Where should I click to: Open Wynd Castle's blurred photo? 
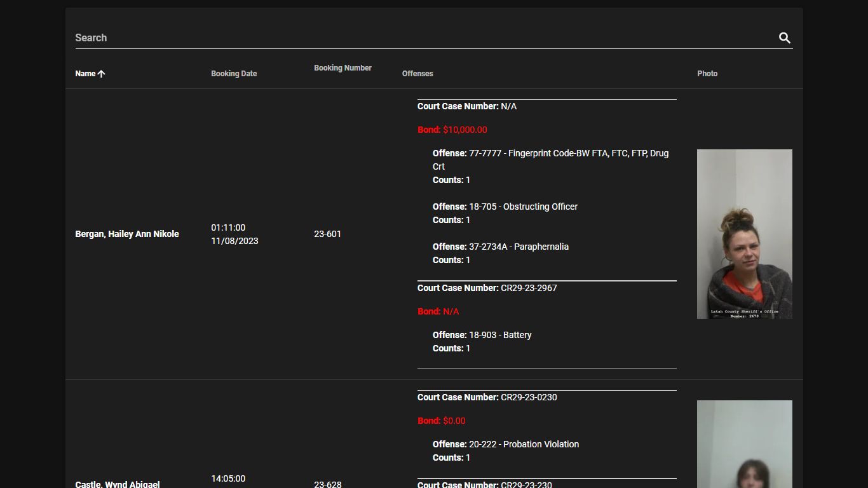point(745,444)
